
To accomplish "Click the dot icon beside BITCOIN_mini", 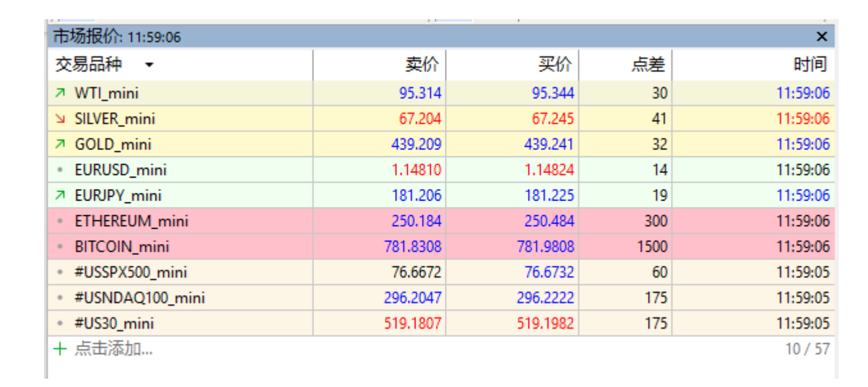I will [x=60, y=247].
